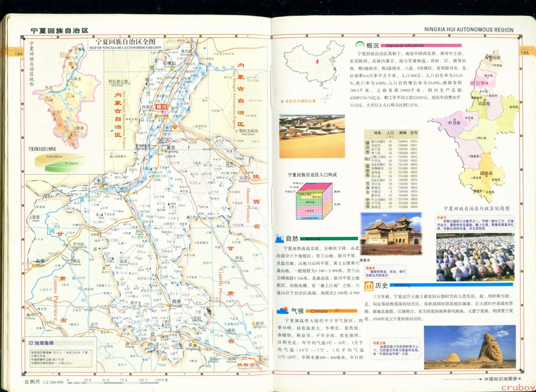Click the scale text 比例尺 1:2 580 000
Image resolution: width=536 pixels, height=392 pixels.
45,382
